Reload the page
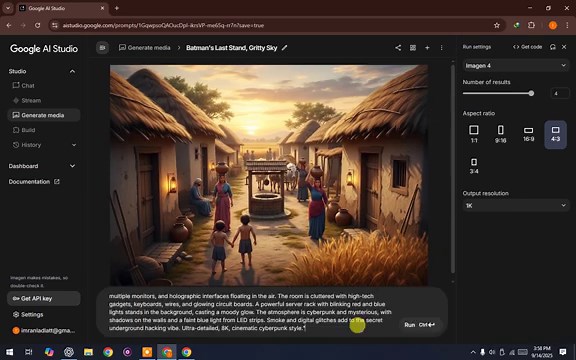Screen dimensions: 576x360 [37, 25]
